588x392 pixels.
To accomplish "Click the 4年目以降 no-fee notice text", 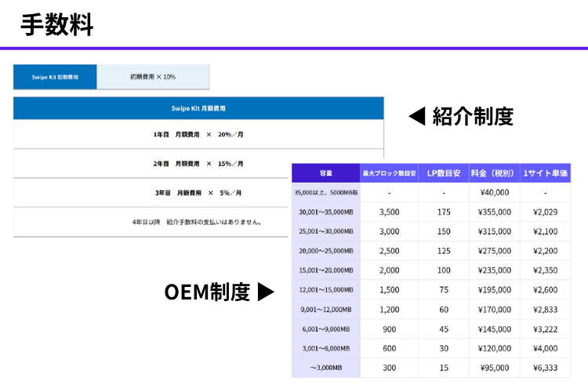I will coord(198,222).
